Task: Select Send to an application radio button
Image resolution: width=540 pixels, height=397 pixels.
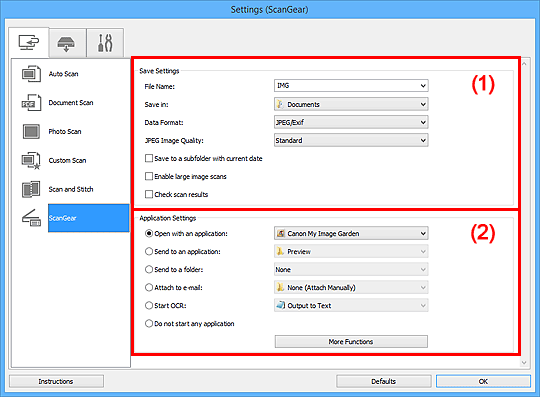Action: pyautogui.click(x=149, y=251)
